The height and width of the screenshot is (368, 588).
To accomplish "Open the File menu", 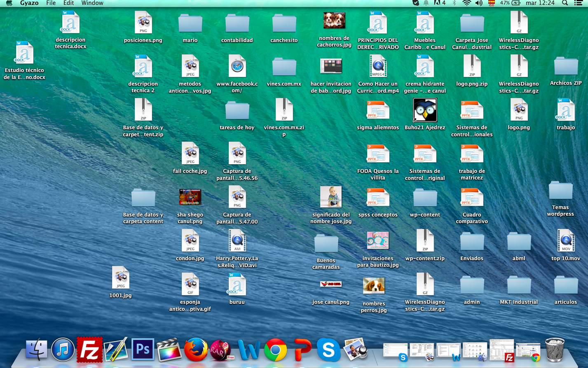I will coord(51,3).
